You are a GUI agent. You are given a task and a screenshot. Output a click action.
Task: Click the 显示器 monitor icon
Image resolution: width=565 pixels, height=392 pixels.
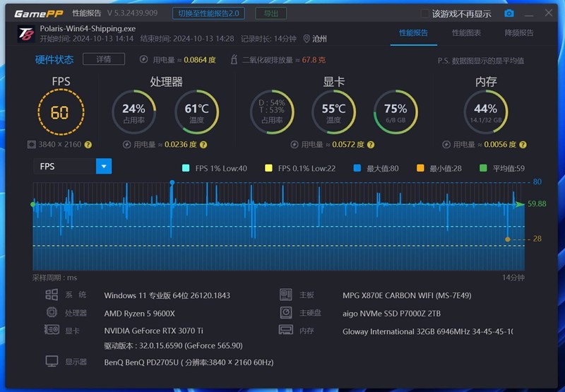[52, 362]
